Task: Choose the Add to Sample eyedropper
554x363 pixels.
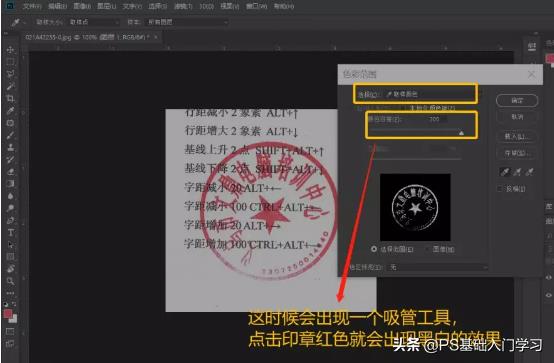Action: [x=517, y=172]
